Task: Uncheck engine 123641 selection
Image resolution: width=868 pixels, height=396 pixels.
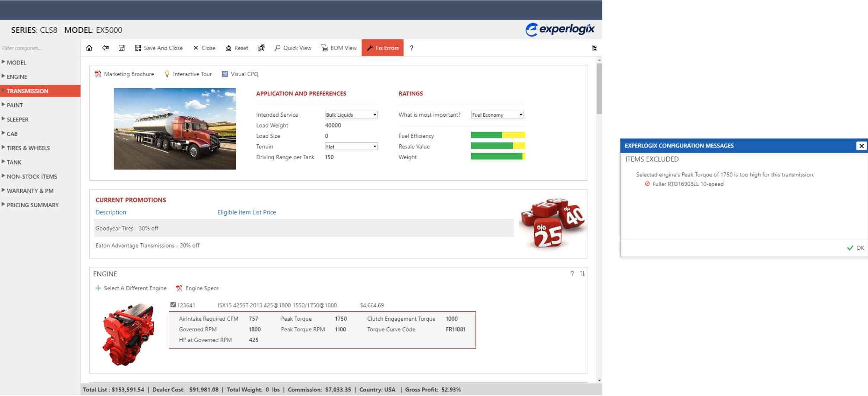Action: coord(173,305)
